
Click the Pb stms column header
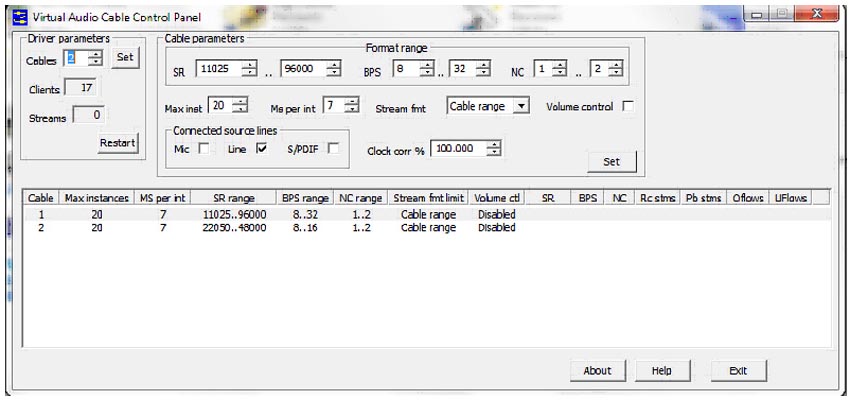pyautogui.click(x=703, y=198)
